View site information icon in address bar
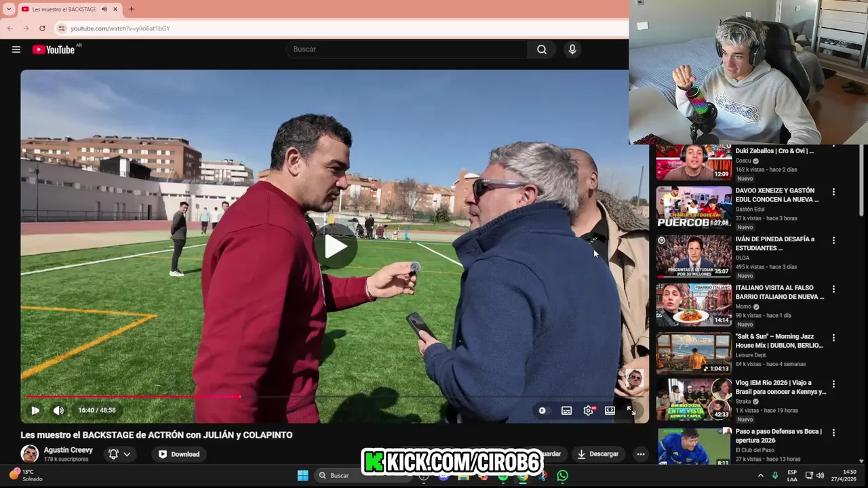Image resolution: width=868 pixels, height=488 pixels. [62, 28]
